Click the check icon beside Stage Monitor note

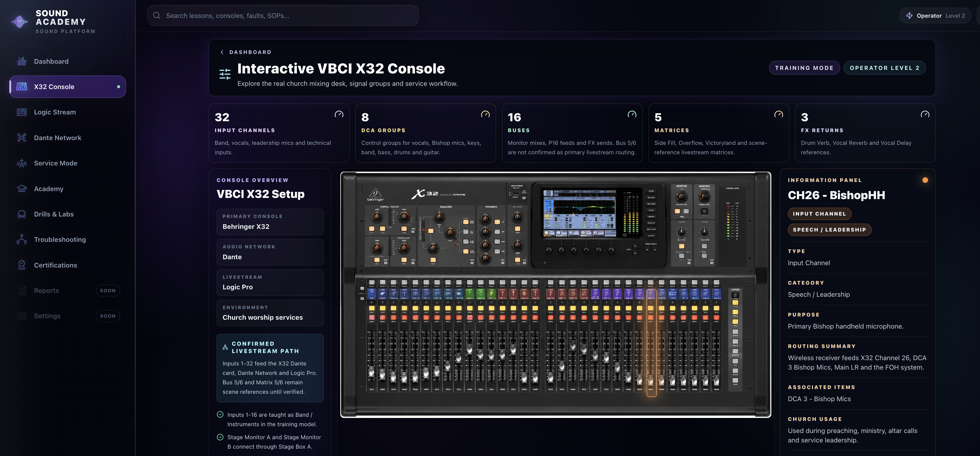220,437
